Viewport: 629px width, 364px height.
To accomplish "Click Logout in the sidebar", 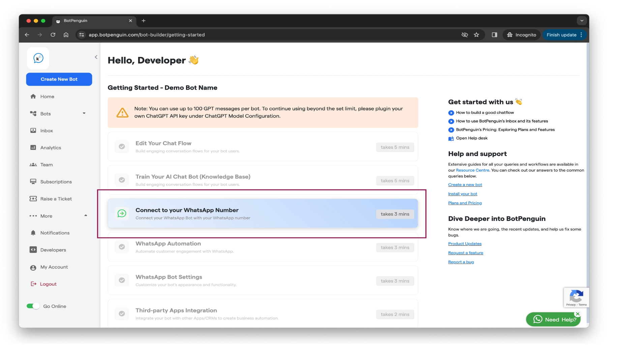I will tap(48, 284).
